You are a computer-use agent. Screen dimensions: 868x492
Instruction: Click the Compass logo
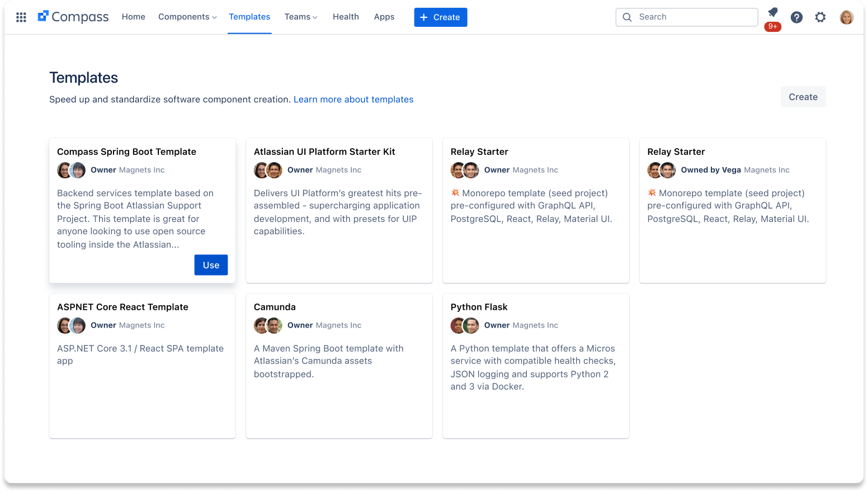point(73,17)
